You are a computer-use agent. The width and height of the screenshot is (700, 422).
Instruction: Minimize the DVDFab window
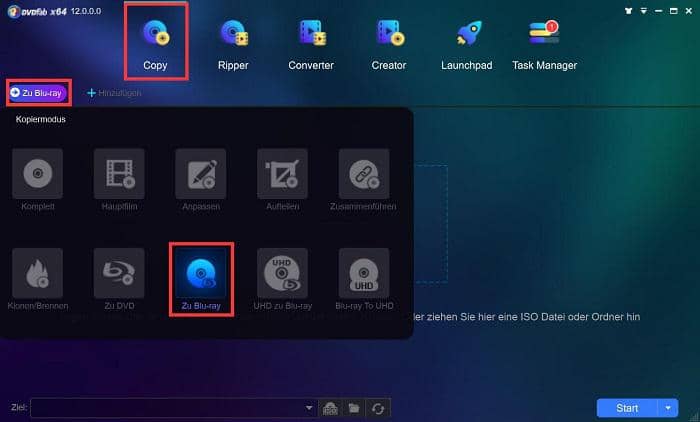point(658,11)
